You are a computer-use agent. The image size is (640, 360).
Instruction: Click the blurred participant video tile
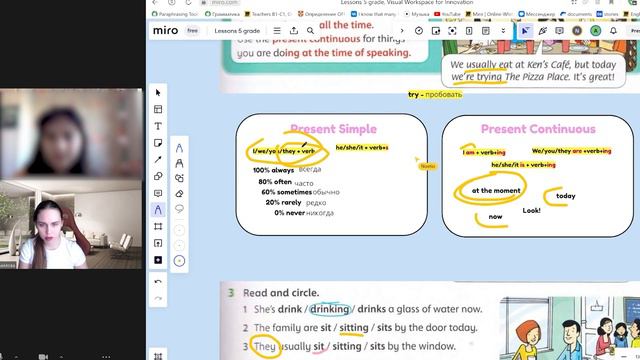click(x=71, y=133)
